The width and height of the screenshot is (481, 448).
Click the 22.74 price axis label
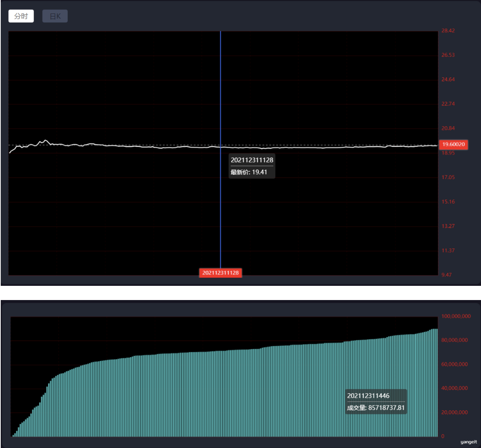click(448, 104)
